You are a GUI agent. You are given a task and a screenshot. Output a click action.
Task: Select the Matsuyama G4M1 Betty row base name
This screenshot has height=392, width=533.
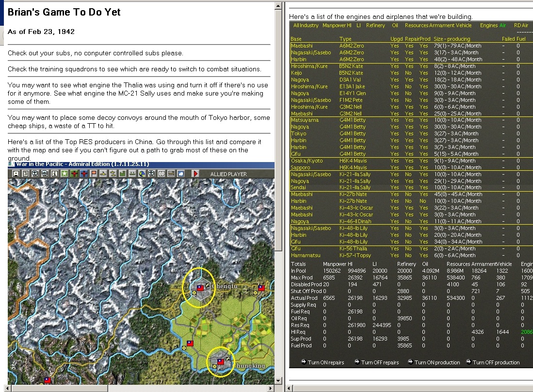point(305,120)
